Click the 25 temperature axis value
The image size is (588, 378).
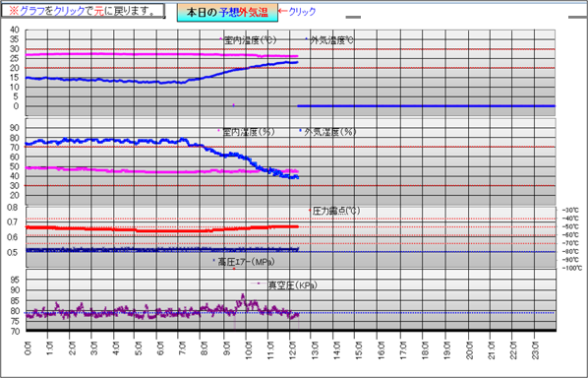pos(15,58)
